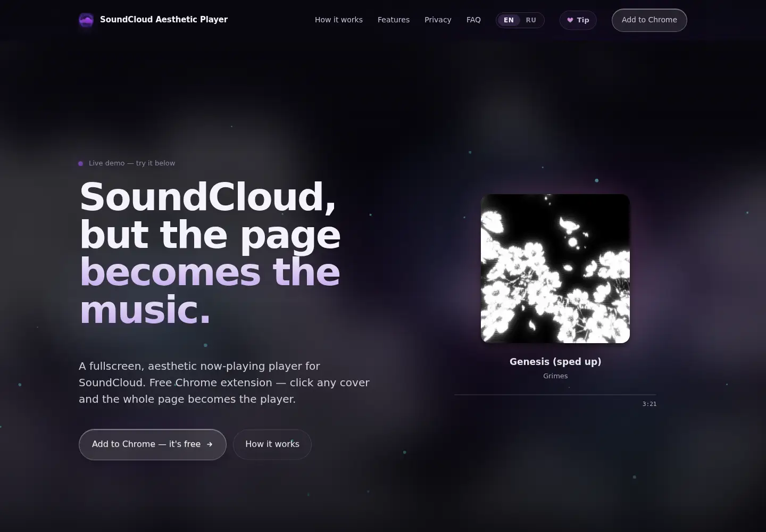Jump to the FAQ section
766x532 pixels.
pos(473,20)
